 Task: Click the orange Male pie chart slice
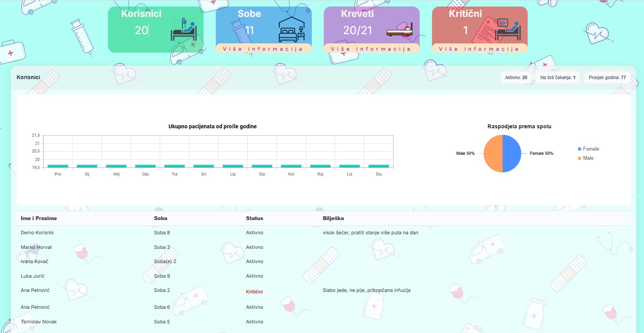493,154
